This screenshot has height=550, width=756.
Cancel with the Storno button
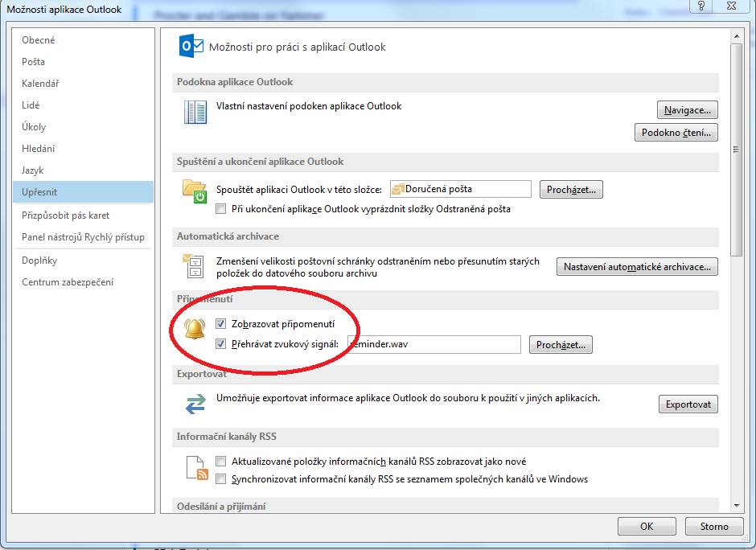tap(714, 527)
